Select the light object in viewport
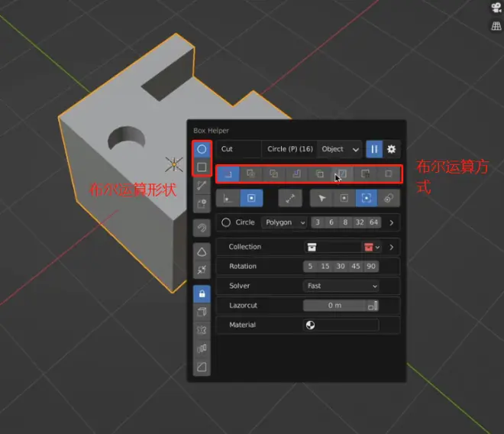The height and width of the screenshot is (434, 504). click(174, 164)
